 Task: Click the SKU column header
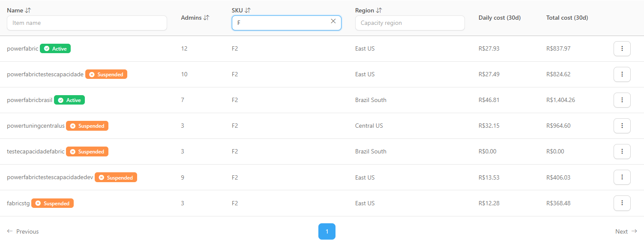click(237, 10)
